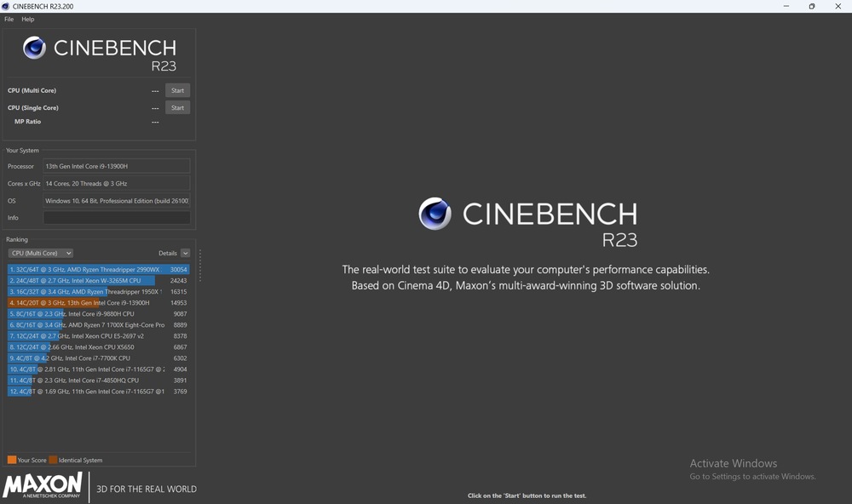Open the CPU (Multi Core) ranking dropdown
The width and height of the screenshot is (852, 504).
(x=41, y=253)
